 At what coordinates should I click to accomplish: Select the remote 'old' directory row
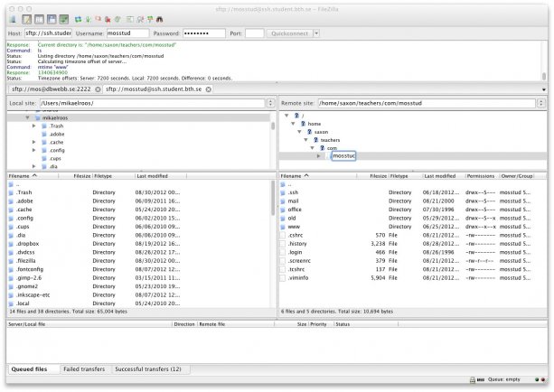coord(411,219)
